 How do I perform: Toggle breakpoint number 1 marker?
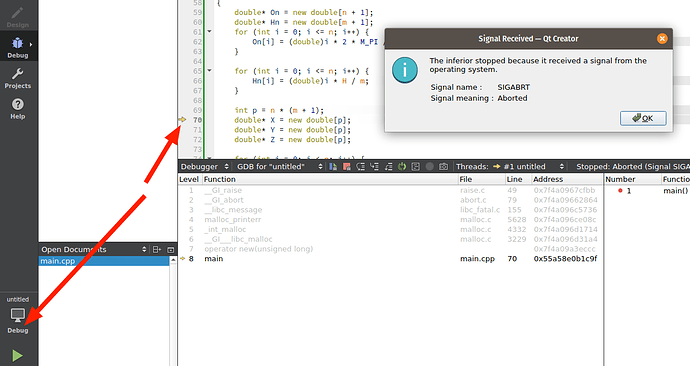click(x=620, y=190)
